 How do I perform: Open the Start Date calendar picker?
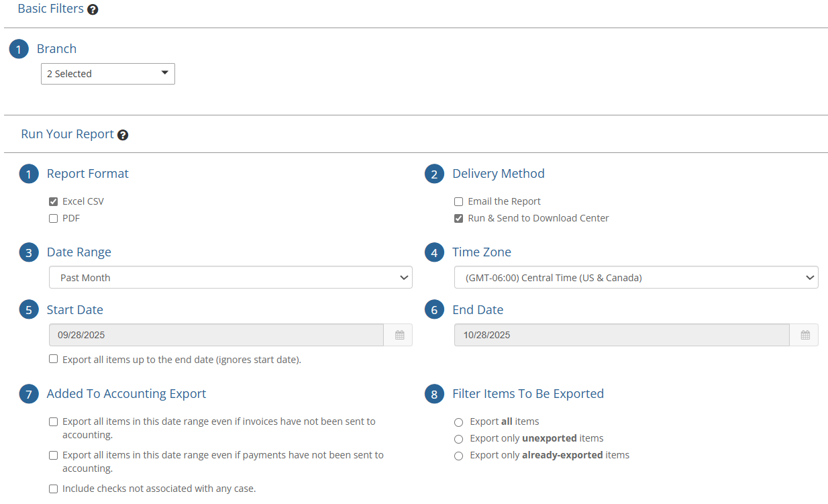pos(399,334)
